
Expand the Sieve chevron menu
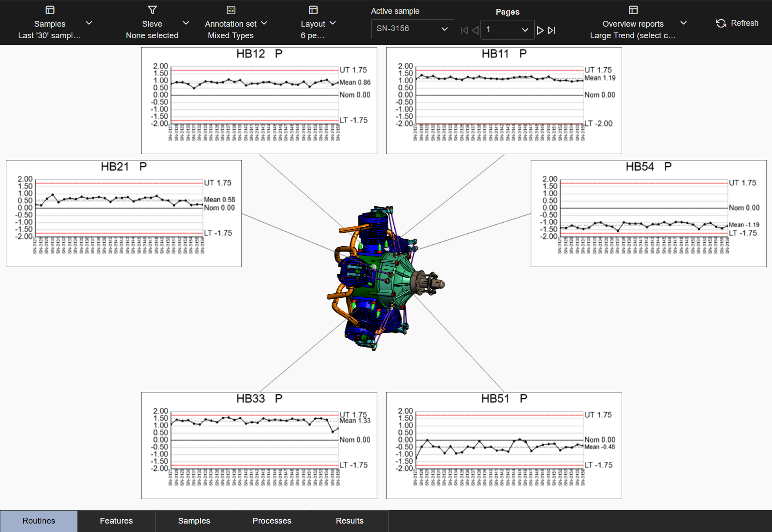click(186, 23)
